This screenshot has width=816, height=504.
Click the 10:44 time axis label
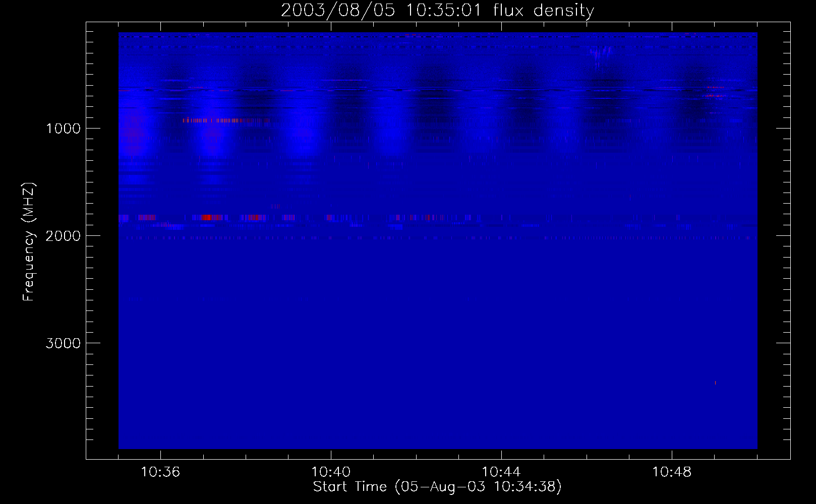tap(501, 472)
